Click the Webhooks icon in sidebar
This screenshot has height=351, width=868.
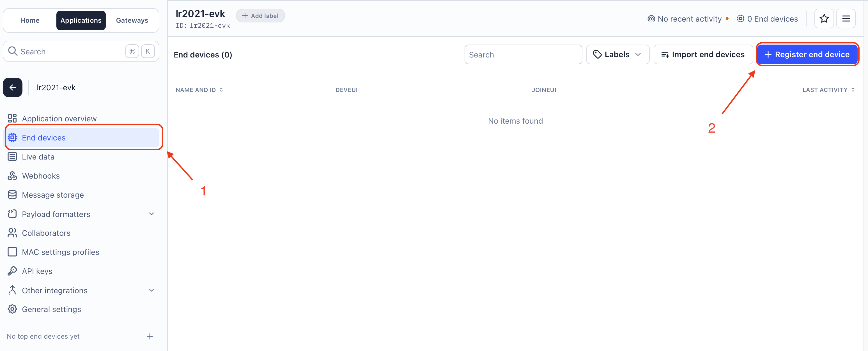pyautogui.click(x=12, y=176)
